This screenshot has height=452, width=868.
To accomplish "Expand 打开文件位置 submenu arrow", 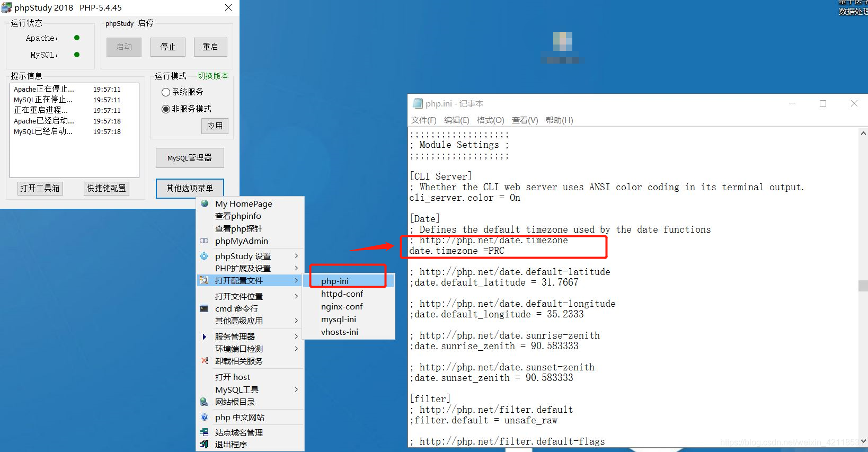I will coord(296,296).
